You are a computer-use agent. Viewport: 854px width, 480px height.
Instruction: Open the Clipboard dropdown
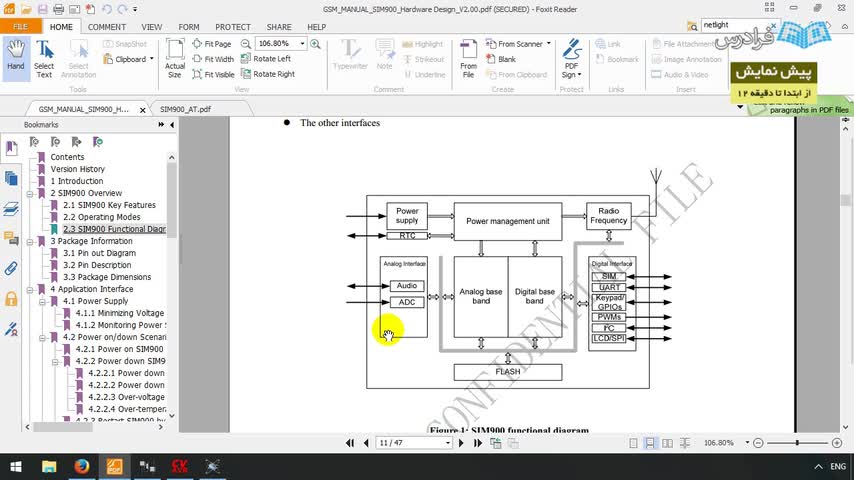coord(129,59)
